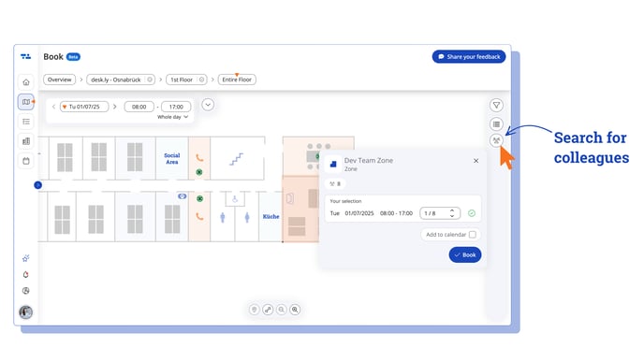The height and width of the screenshot is (362, 644).
Task: Click the staircase icon on map
Action: point(236,159)
